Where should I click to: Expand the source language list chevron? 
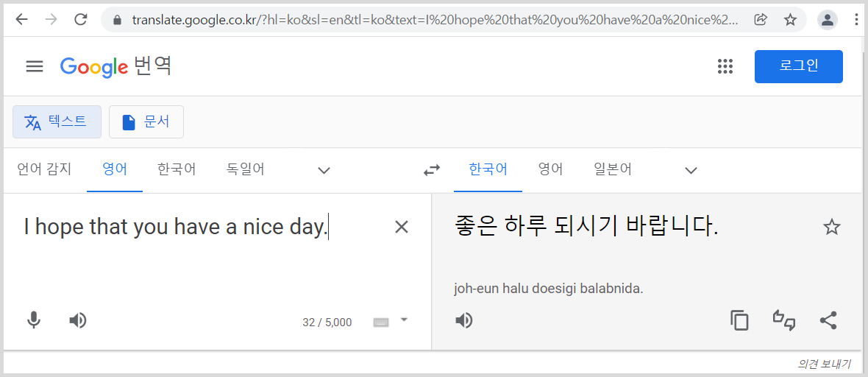click(324, 170)
